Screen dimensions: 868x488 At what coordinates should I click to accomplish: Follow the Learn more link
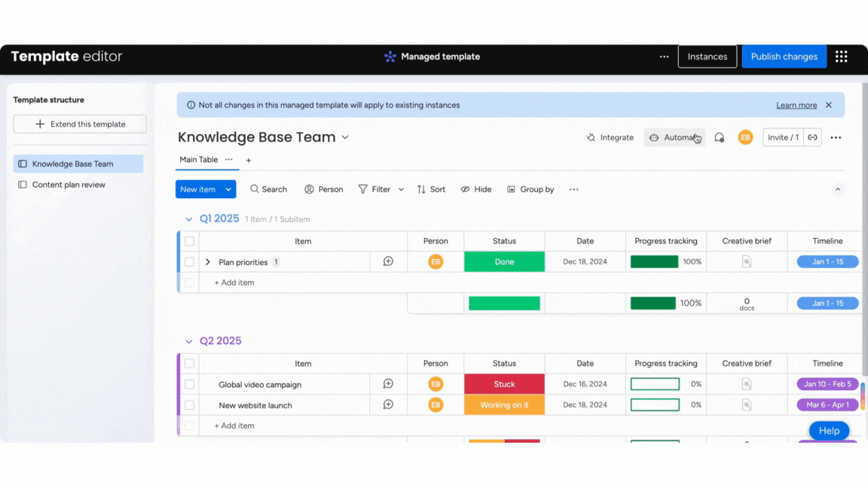[796, 105]
